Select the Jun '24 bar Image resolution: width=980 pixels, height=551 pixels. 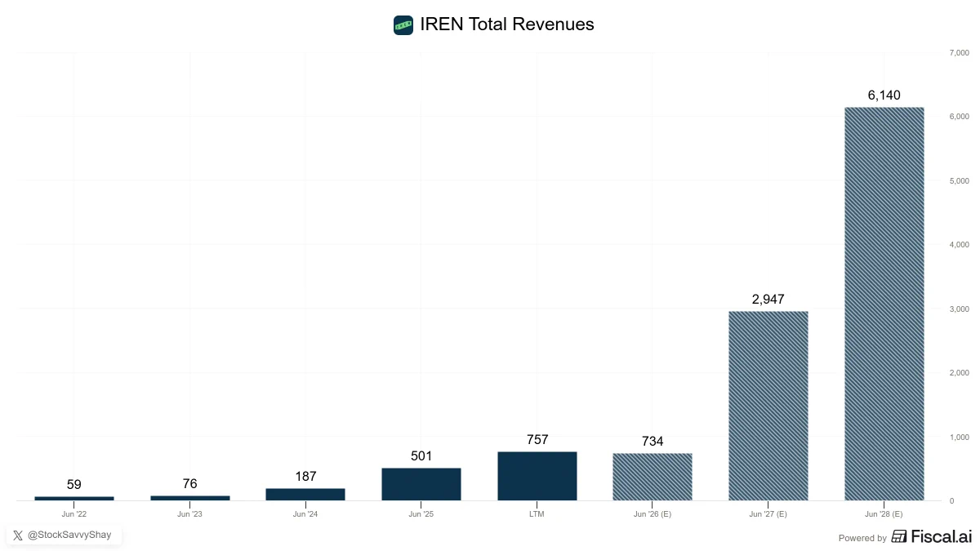(x=305, y=495)
